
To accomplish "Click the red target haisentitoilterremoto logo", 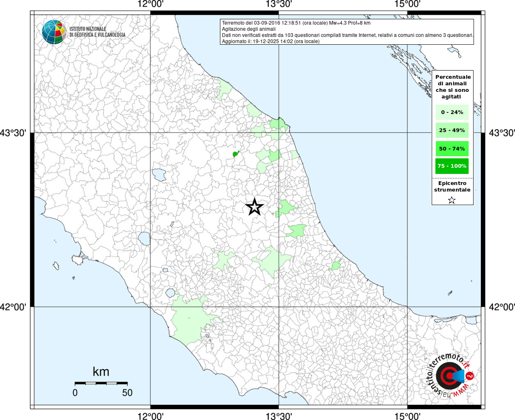I will click(x=449, y=376).
